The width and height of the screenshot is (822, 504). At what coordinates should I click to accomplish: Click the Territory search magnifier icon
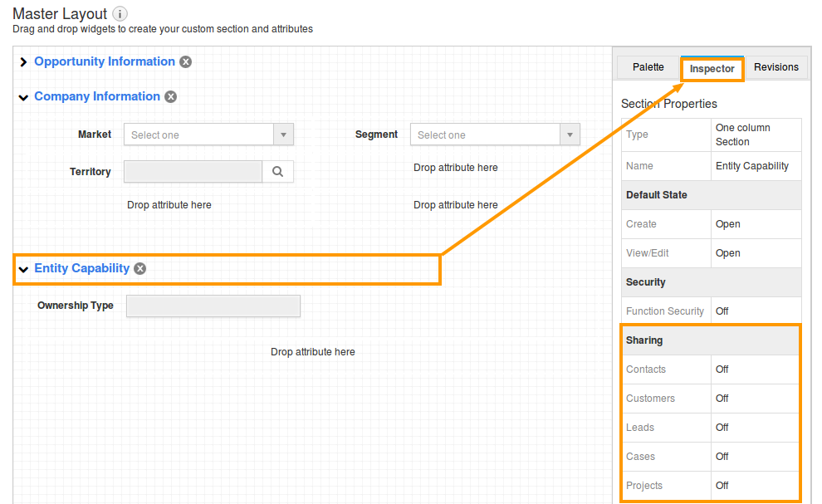278,172
